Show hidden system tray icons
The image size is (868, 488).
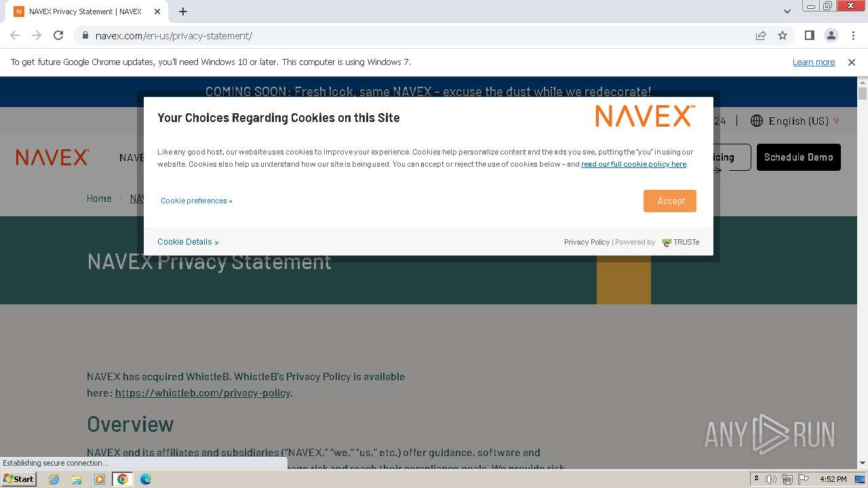(x=756, y=479)
